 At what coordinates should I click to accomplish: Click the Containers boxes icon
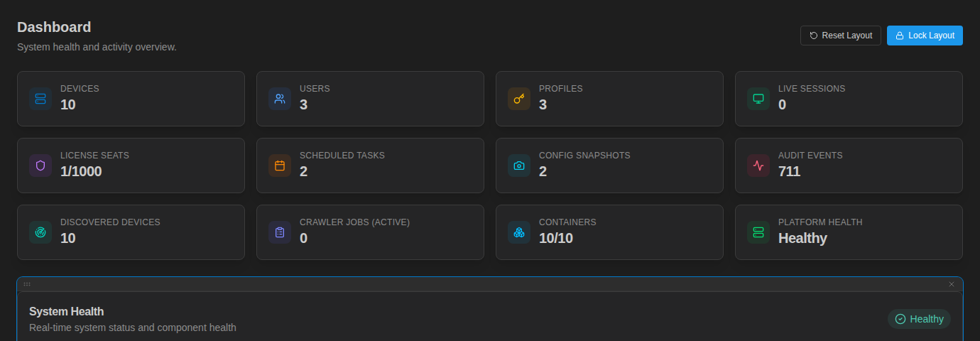pyautogui.click(x=519, y=232)
